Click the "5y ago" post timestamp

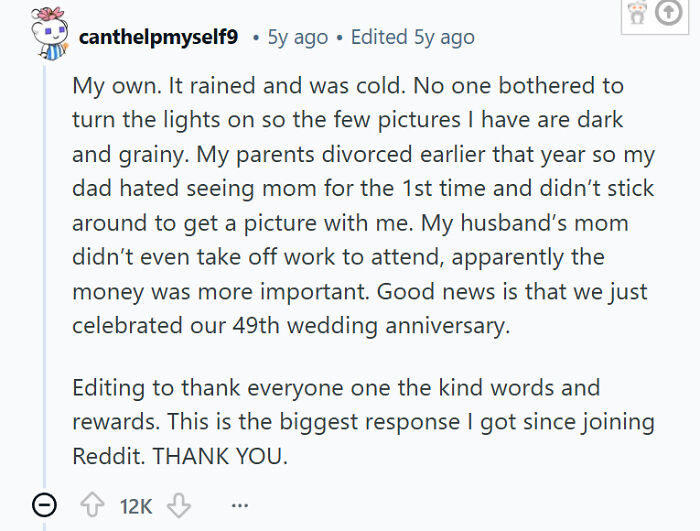coord(297,37)
